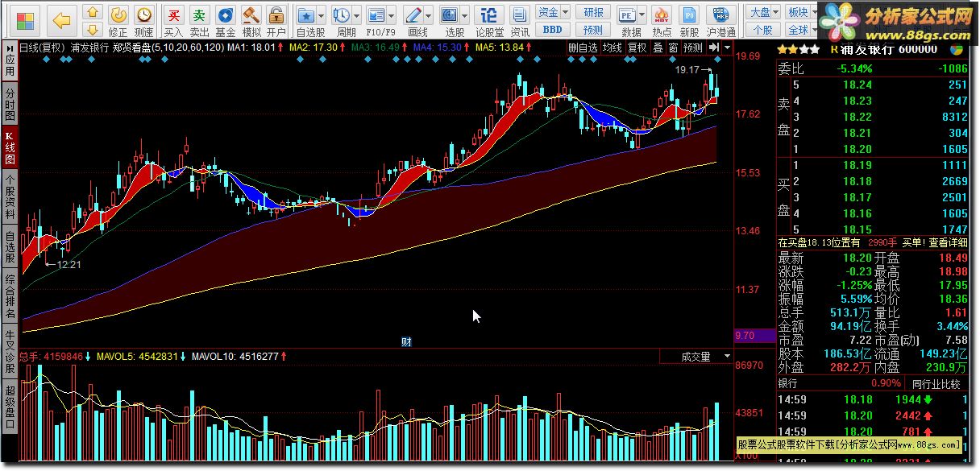Click the up arrow toolbar icon

pyautogui.click(x=93, y=12)
